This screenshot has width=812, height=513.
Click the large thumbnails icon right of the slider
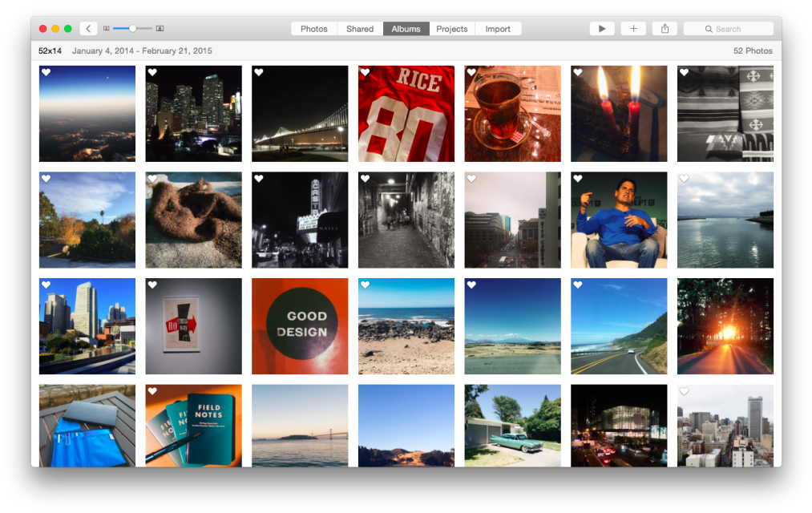click(x=160, y=28)
